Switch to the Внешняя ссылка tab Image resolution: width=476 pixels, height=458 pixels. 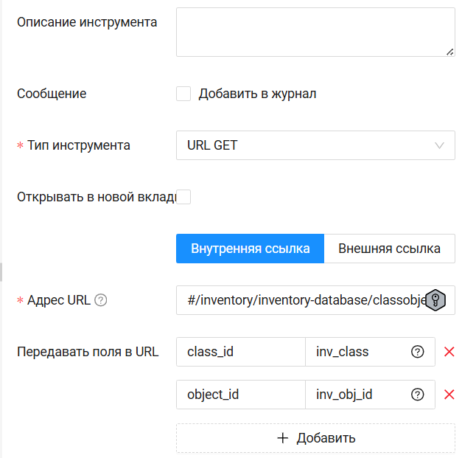coord(389,249)
